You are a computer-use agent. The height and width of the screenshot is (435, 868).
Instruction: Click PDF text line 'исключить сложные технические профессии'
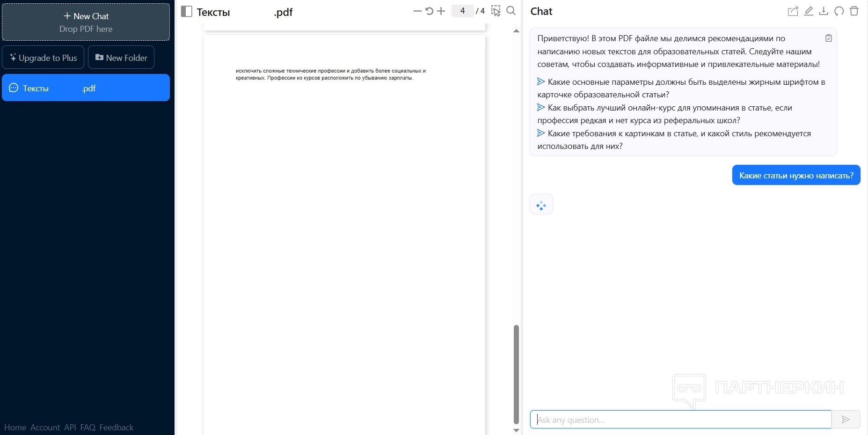point(331,71)
